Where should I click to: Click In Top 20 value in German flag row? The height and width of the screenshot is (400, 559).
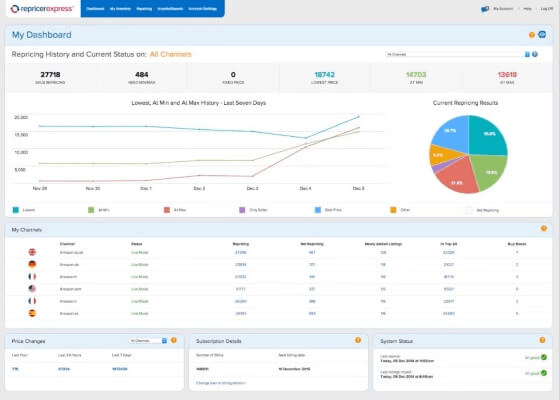coord(448,265)
